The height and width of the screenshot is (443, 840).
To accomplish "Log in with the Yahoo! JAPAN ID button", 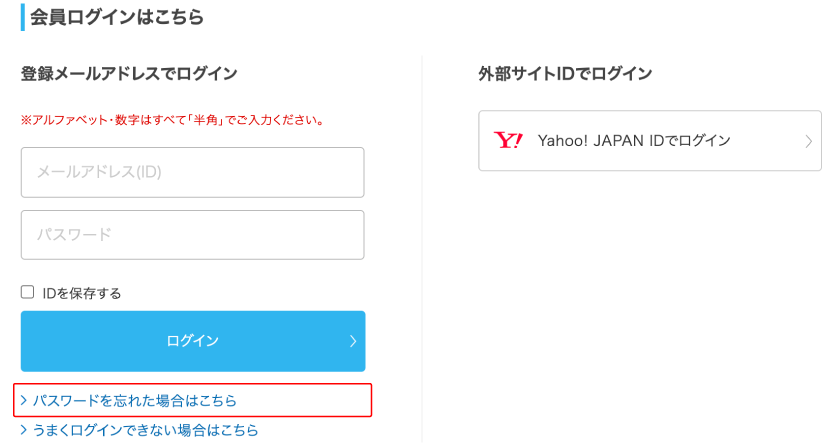I will click(x=650, y=141).
